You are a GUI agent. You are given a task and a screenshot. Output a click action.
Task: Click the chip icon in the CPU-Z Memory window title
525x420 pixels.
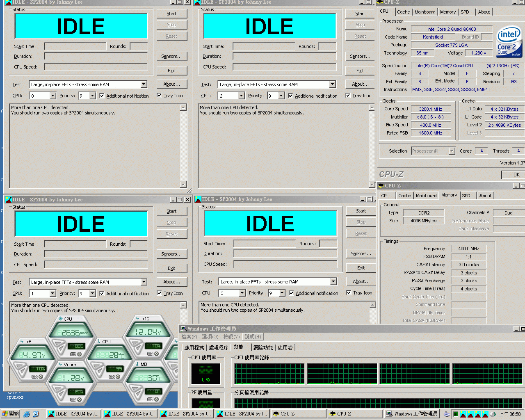click(381, 186)
